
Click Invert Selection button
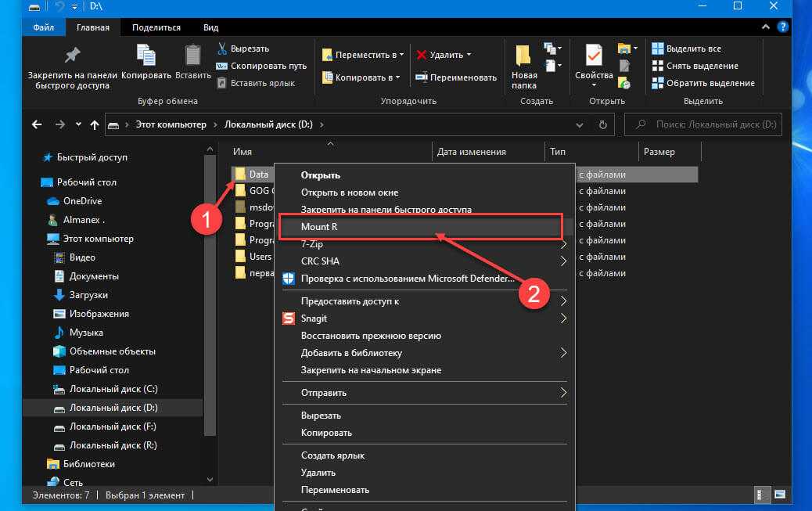[710, 83]
